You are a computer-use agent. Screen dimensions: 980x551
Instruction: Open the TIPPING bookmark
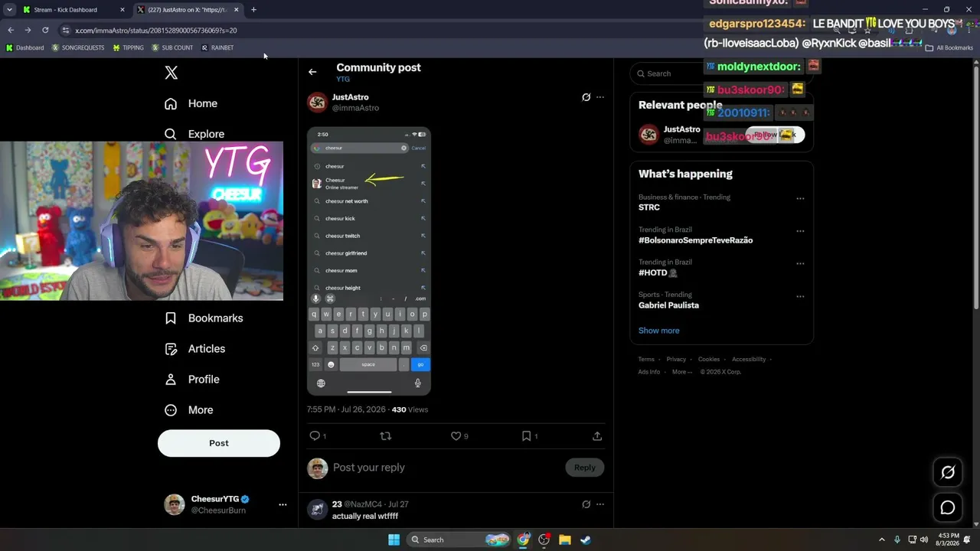point(128,47)
